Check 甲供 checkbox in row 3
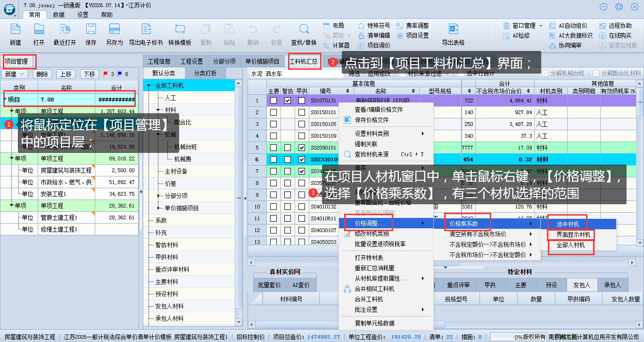This screenshot has height=342, width=644. tap(302, 124)
